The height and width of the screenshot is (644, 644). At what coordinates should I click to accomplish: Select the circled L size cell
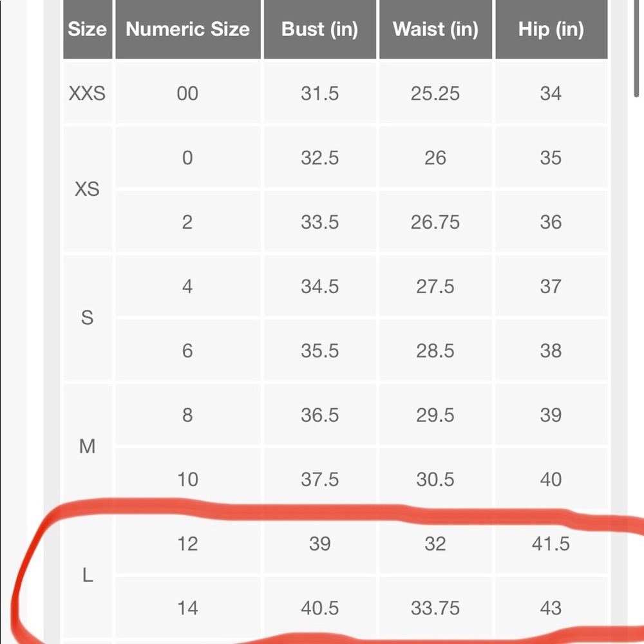coord(88,575)
